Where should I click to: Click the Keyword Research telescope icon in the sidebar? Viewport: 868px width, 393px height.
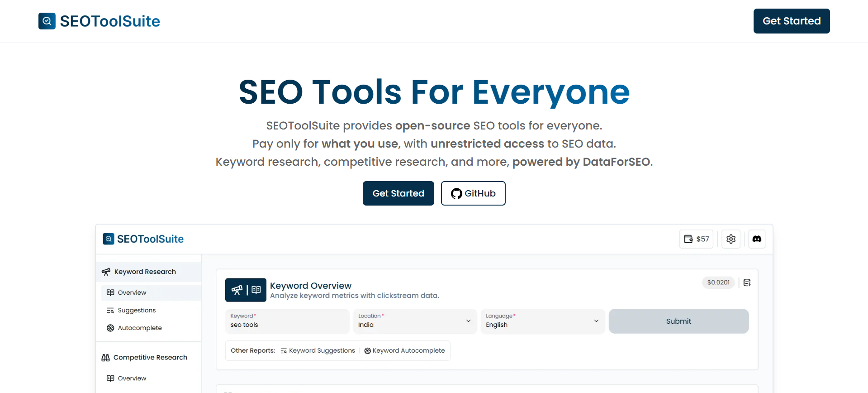pos(106,271)
